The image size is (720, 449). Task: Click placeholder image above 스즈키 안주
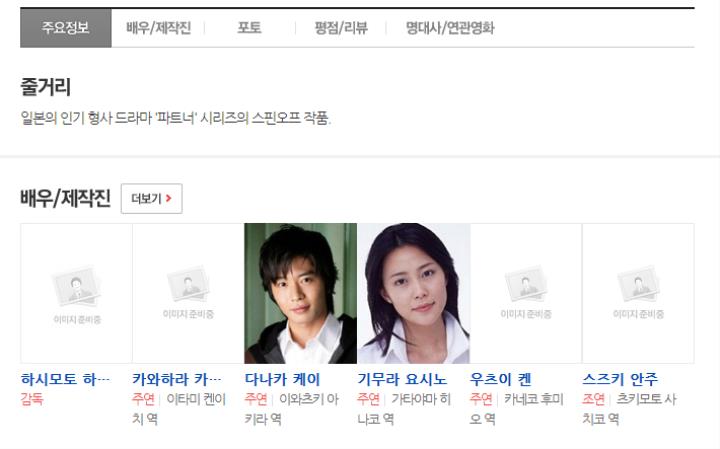coord(638,293)
